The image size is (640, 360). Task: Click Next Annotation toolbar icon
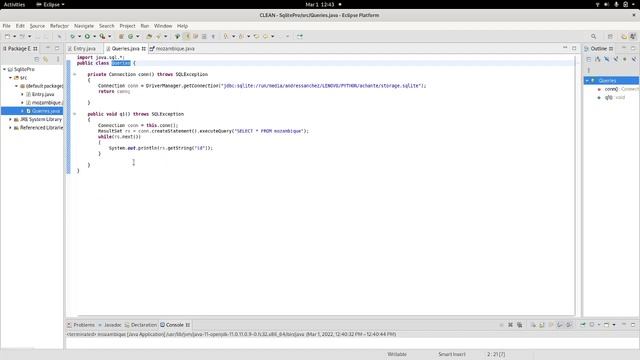point(226,36)
